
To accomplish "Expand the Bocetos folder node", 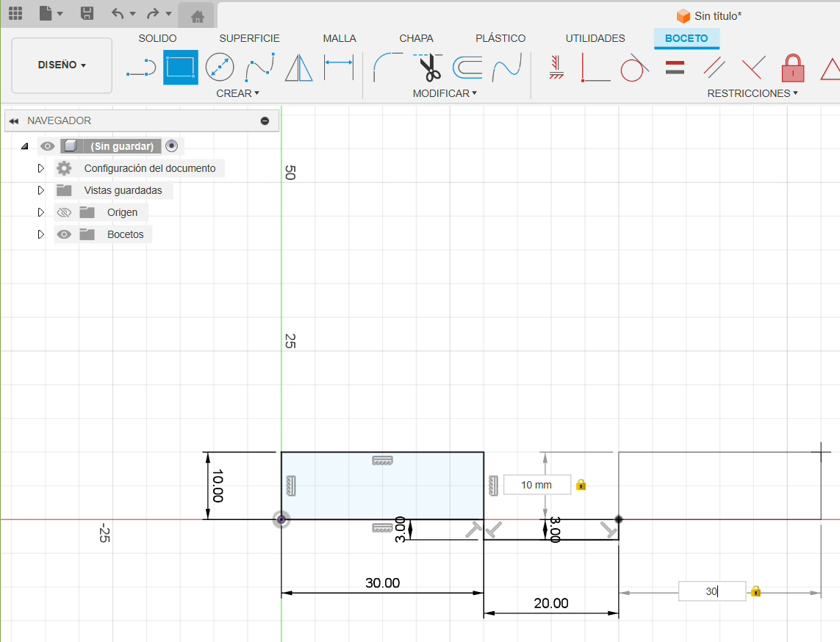I will pyautogui.click(x=40, y=234).
